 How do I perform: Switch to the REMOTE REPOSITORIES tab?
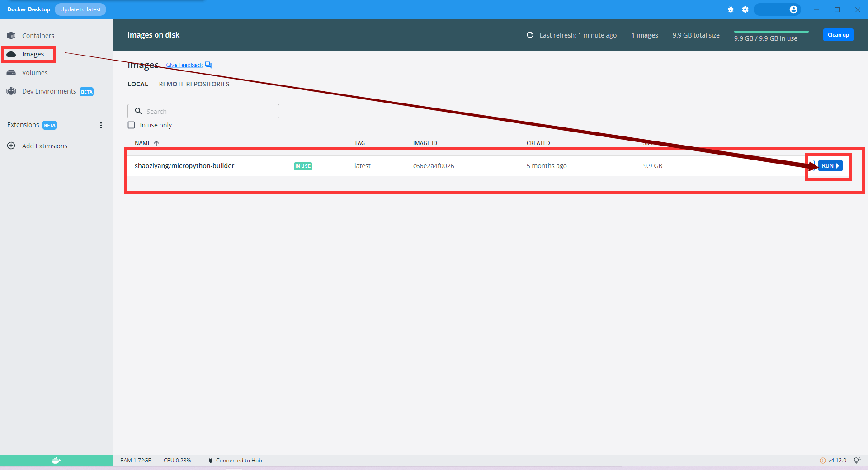click(x=194, y=84)
